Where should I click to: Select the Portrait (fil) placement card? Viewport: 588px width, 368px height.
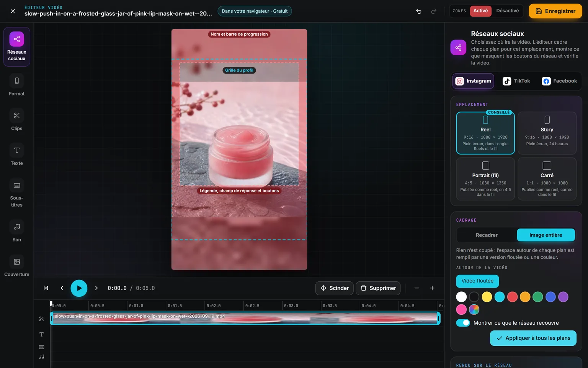485,179
